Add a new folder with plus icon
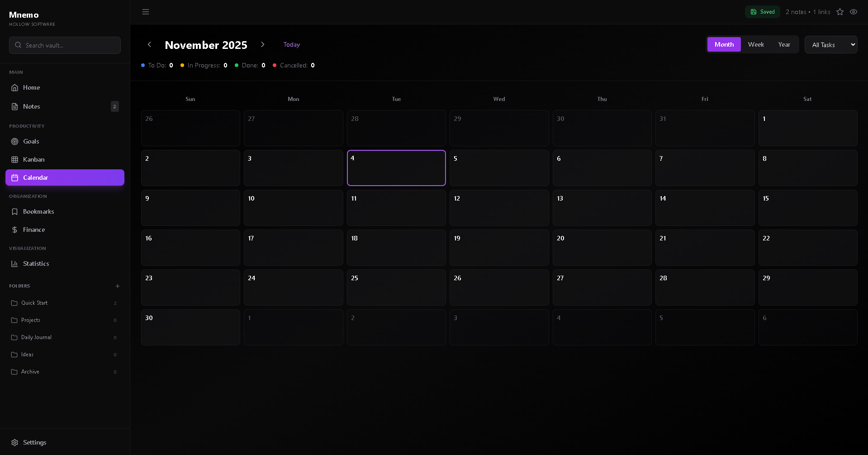868x455 pixels. 118,286
